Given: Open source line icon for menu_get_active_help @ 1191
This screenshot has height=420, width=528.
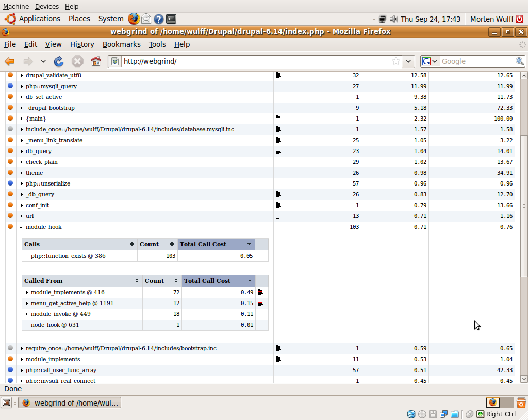Looking at the screenshot, I should click(x=260, y=303).
